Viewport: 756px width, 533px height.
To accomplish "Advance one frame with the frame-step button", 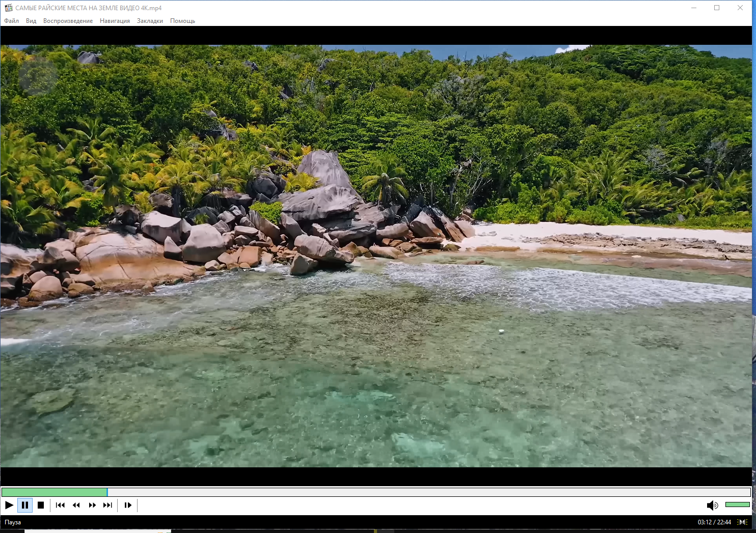I will (128, 505).
